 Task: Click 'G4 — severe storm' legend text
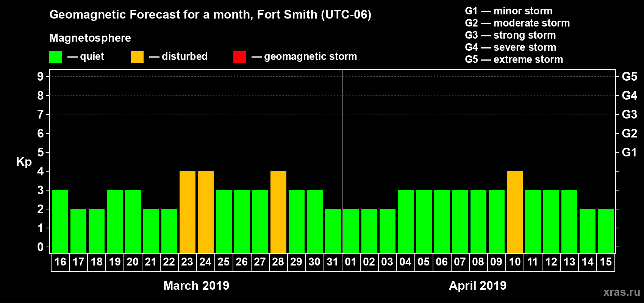pos(511,47)
